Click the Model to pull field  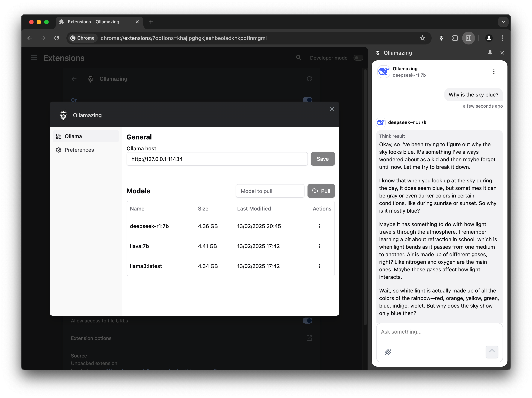270,191
